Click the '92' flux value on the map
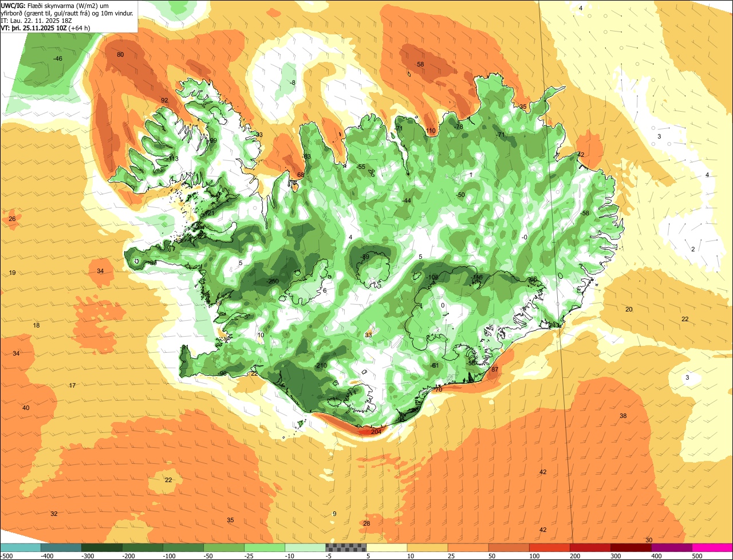 pos(164,101)
